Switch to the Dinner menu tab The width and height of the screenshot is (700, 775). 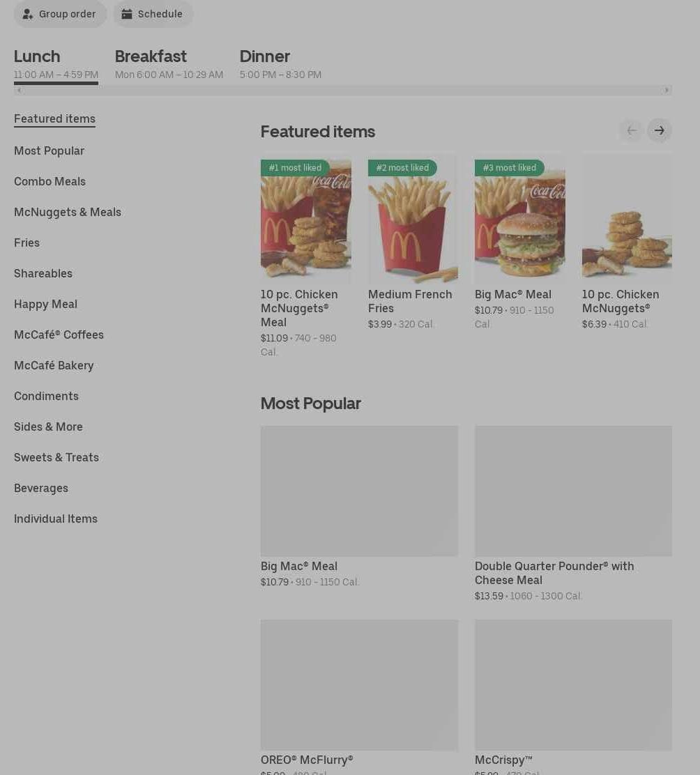point(280,63)
